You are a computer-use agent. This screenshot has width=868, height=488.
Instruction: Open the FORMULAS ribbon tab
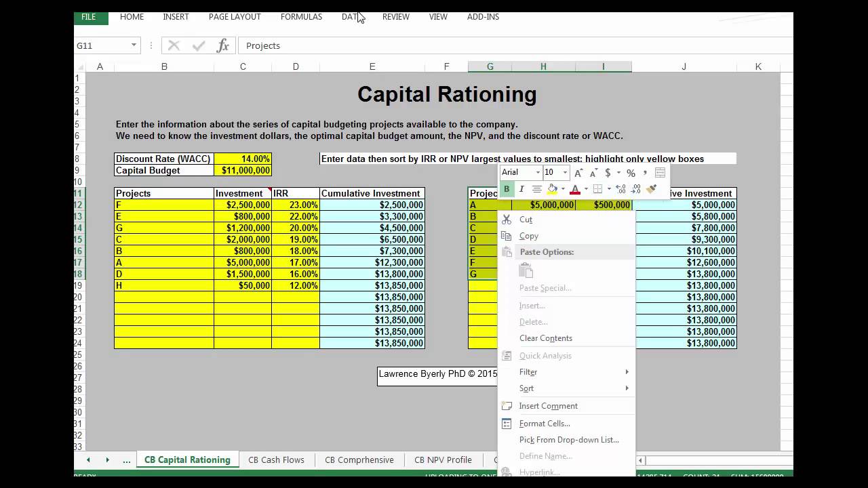pos(301,17)
